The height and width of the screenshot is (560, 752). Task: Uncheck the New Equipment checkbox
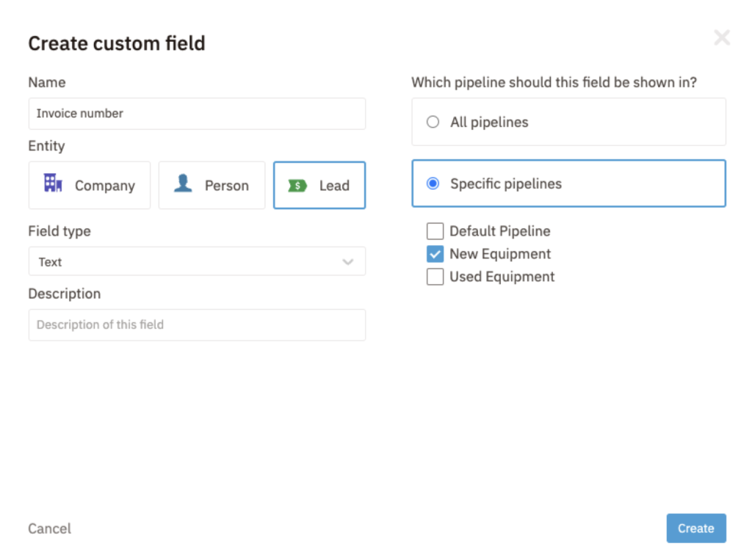[x=435, y=254]
